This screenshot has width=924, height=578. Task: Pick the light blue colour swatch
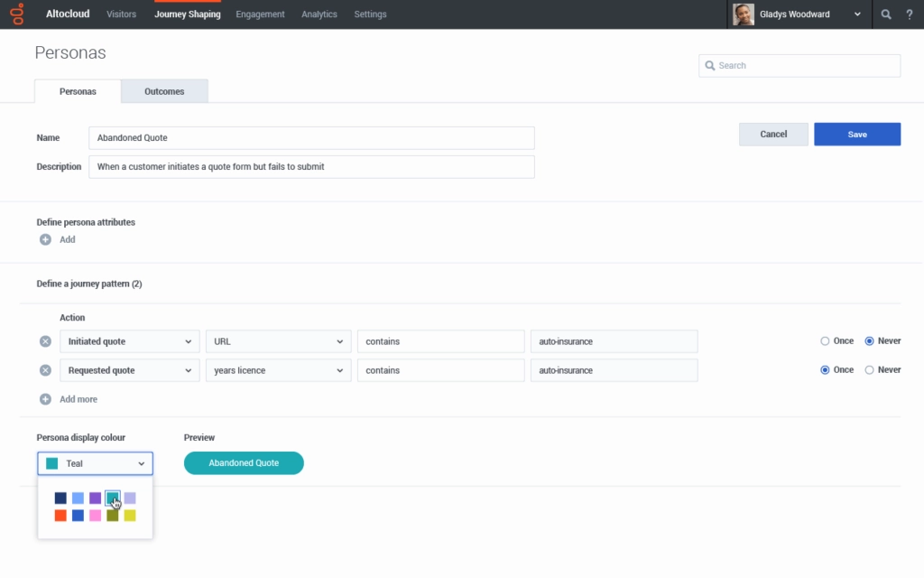tap(78, 499)
